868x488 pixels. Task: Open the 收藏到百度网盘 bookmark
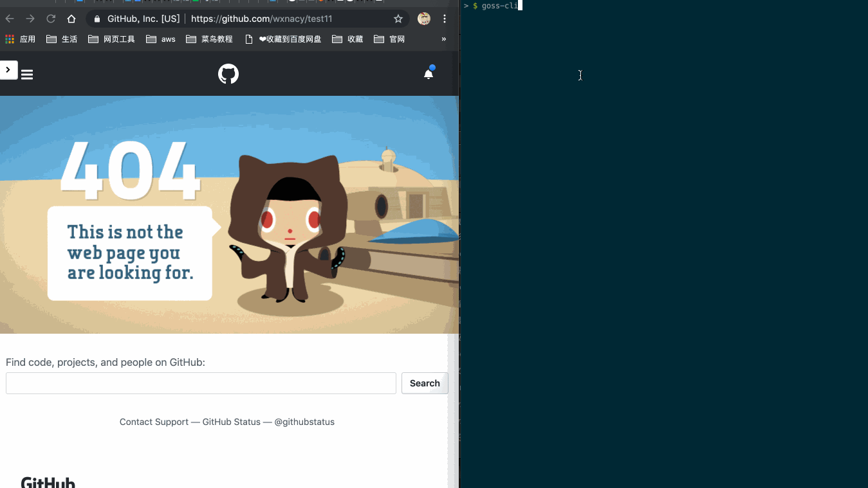[283, 39]
